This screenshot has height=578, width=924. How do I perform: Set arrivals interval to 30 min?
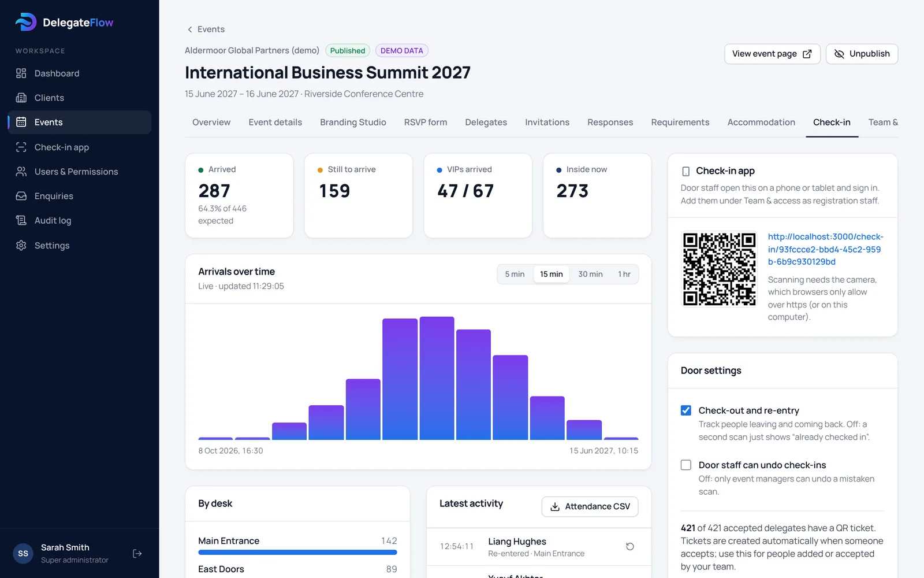tap(590, 274)
